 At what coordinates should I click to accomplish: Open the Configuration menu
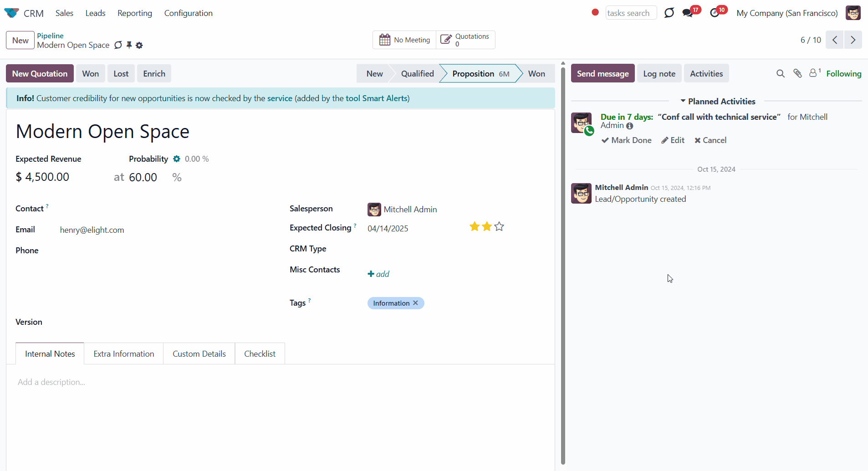[188, 13]
